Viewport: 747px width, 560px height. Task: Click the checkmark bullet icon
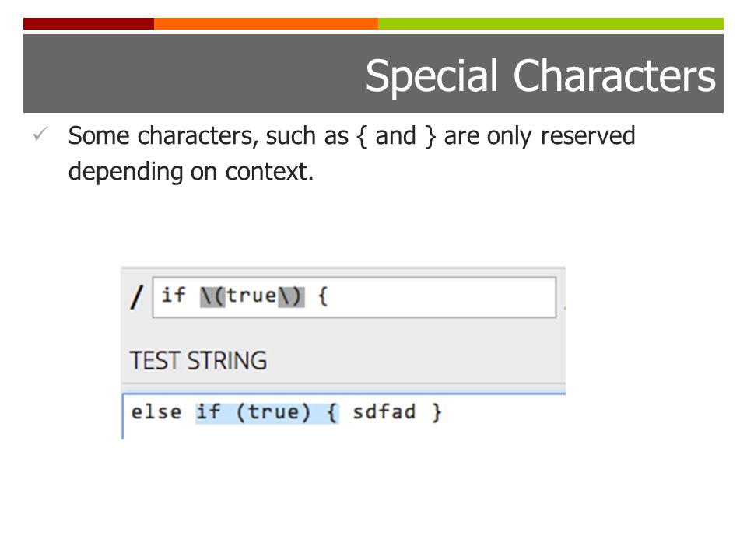coord(40,134)
